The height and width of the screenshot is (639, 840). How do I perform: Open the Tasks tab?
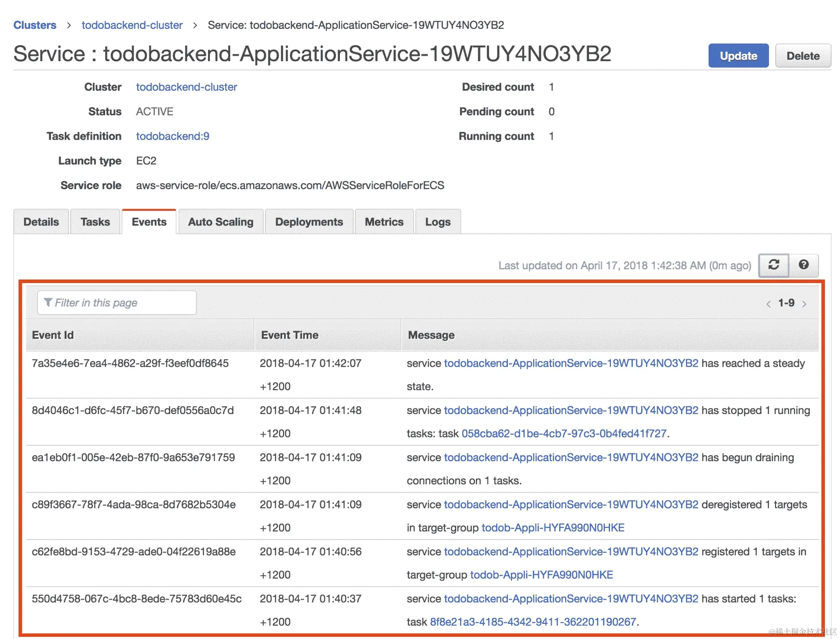[x=95, y=222]
